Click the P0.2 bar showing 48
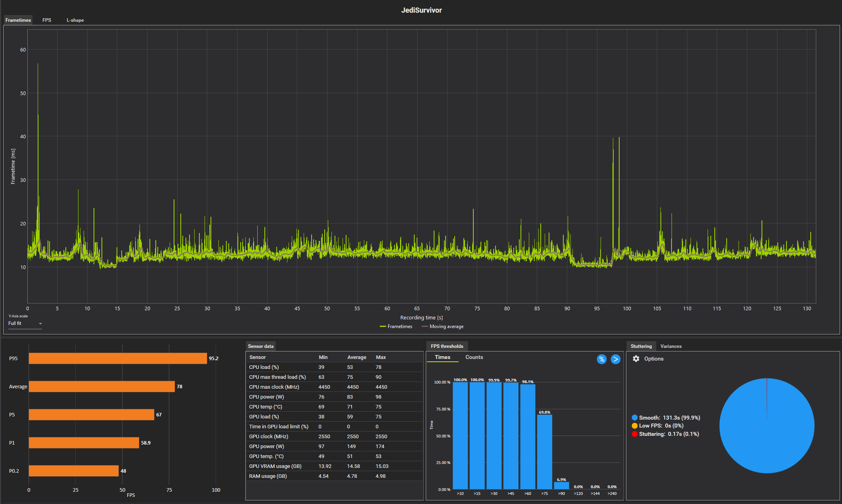This screenshot has width=842, height=504. click(74, 471)
